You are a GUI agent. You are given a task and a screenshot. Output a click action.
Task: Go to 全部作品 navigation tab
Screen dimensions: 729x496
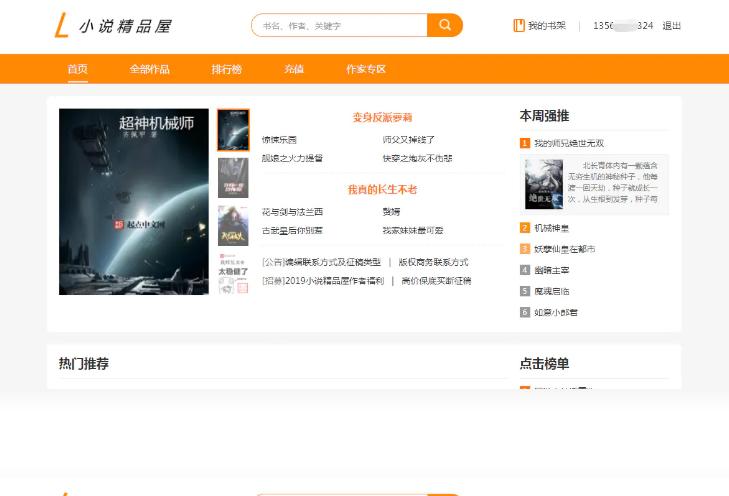pyautogui.click(x=149, y=69)
